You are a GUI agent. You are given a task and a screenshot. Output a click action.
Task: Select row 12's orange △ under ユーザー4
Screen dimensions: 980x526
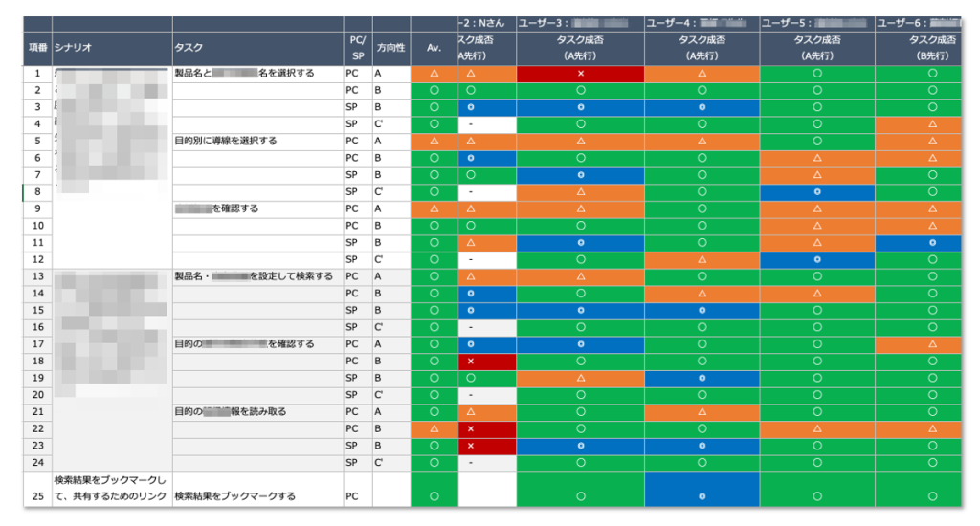pyautogui.click(x=702, y=259)
